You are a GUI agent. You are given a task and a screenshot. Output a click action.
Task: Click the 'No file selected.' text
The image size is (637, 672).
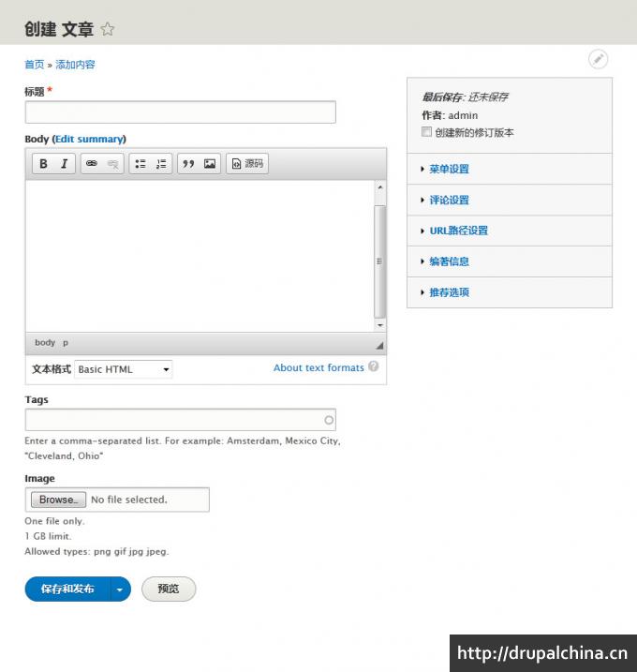point(129,500)
